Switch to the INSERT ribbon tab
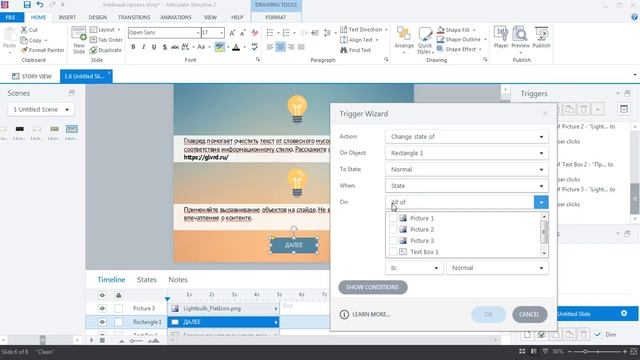The width and height of the screenshot is (640, 360). point(67,18)
